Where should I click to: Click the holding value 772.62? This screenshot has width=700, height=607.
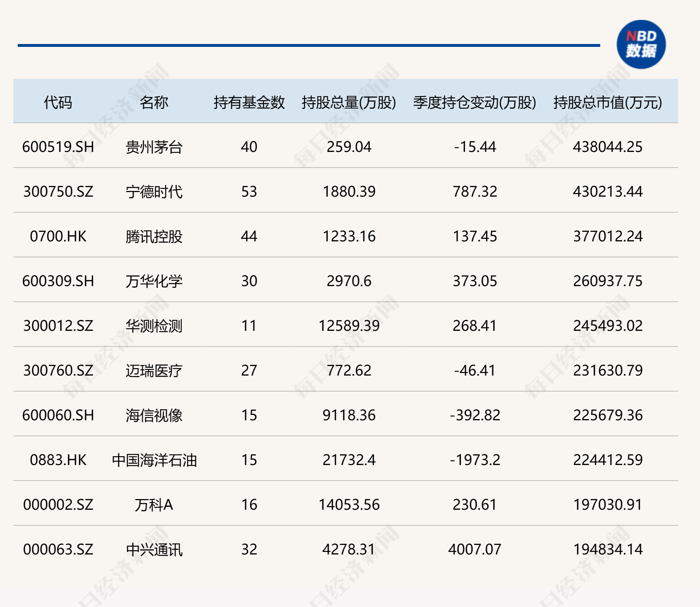pos(349,371)
